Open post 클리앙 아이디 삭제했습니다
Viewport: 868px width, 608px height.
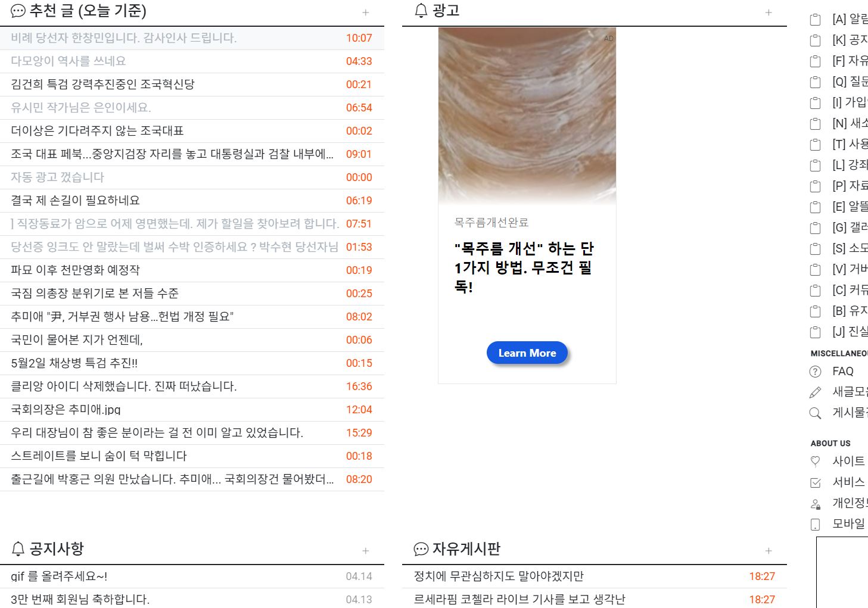point(124,386)
